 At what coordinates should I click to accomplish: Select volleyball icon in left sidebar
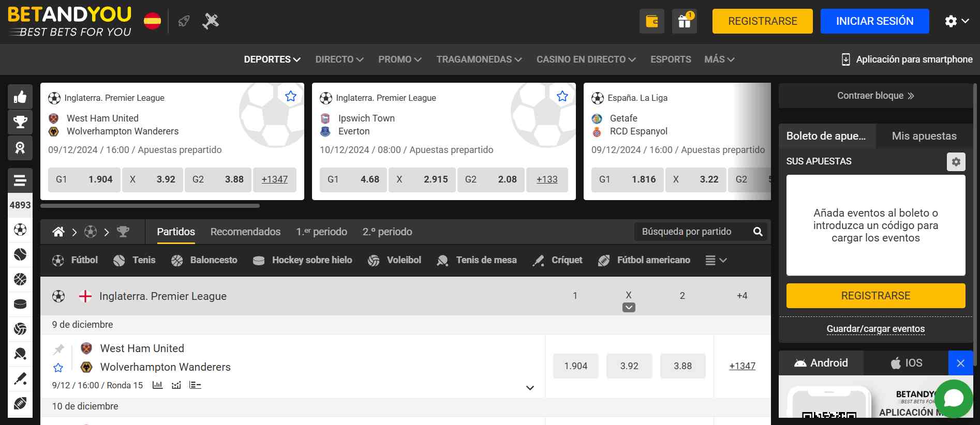(x=20, y=329)
